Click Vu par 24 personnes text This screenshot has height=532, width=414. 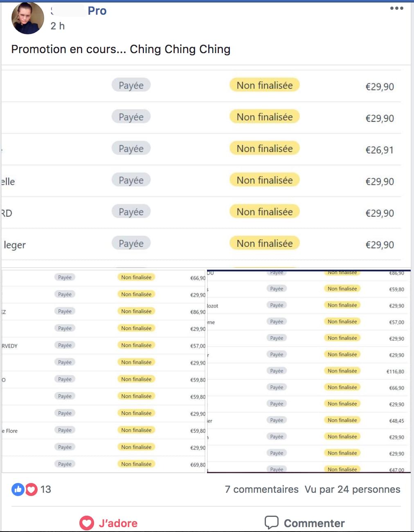(352, 489)
